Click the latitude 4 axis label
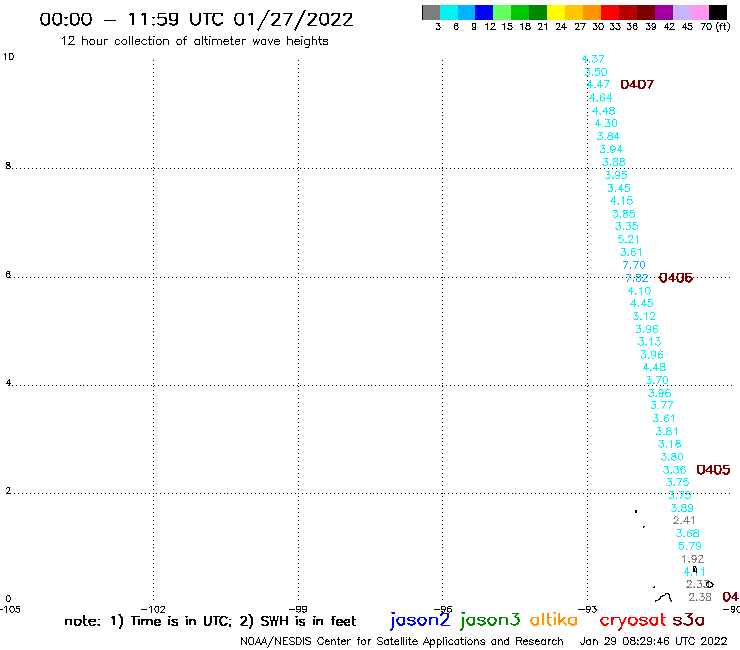 click(8, 382)
